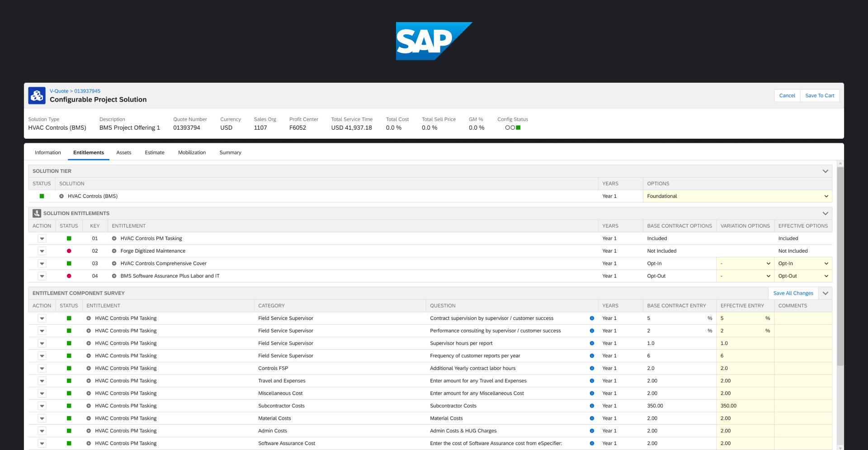Open Variation Options dropdown for HVAC Controls Comprehensive Cover
Image resolution: width=868 pixels, height=450 pixels.
(745, 263)
